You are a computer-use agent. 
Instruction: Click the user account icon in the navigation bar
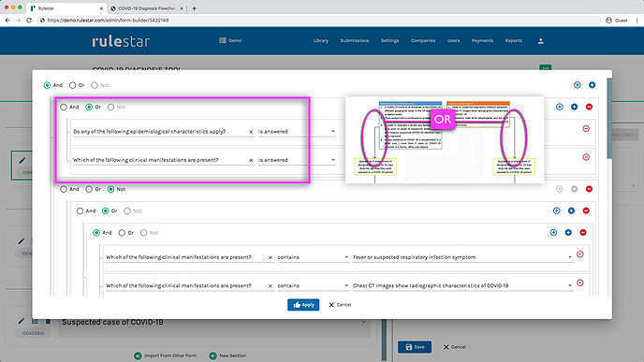coord(540,40)
